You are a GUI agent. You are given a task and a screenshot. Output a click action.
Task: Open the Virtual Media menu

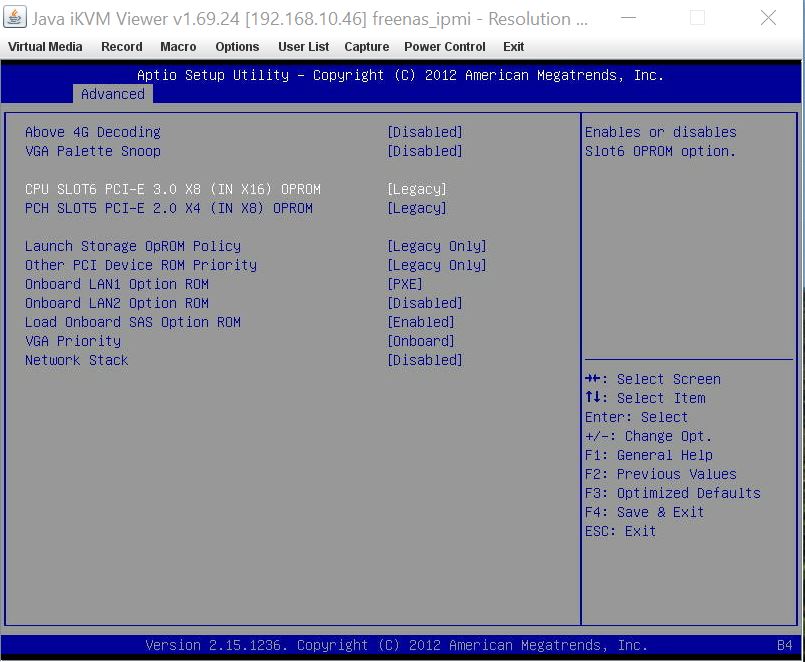[45, 47]
